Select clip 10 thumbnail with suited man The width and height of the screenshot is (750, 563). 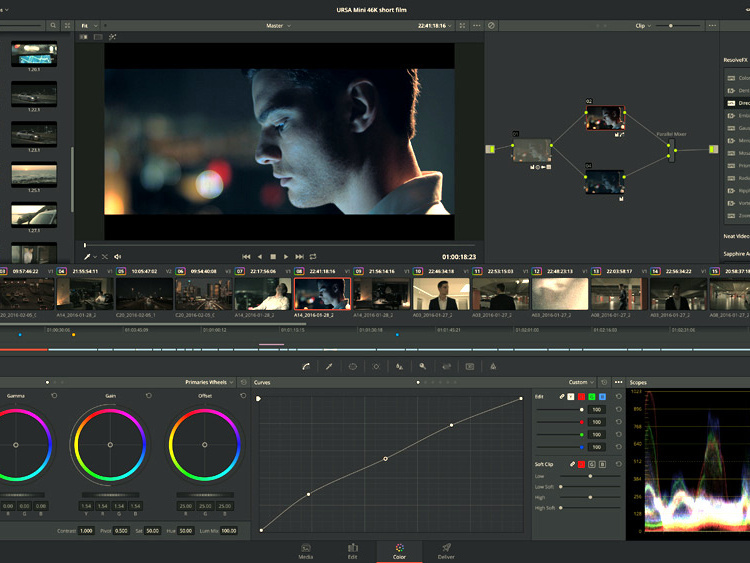pyautogui.click(x=441, y=294)
